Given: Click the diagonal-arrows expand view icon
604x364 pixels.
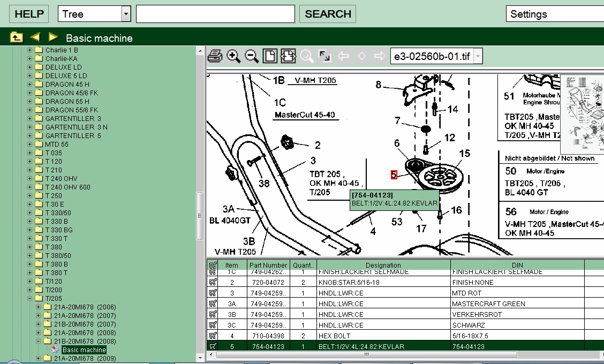Looking at the screenshot, I should (324, 56).
